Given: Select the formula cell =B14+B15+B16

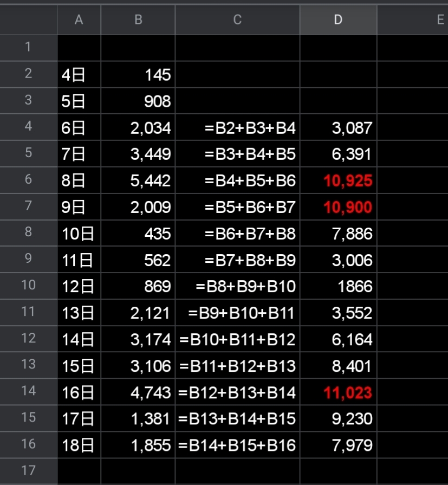Looking at the screenshot, I should tap(237, 445).
